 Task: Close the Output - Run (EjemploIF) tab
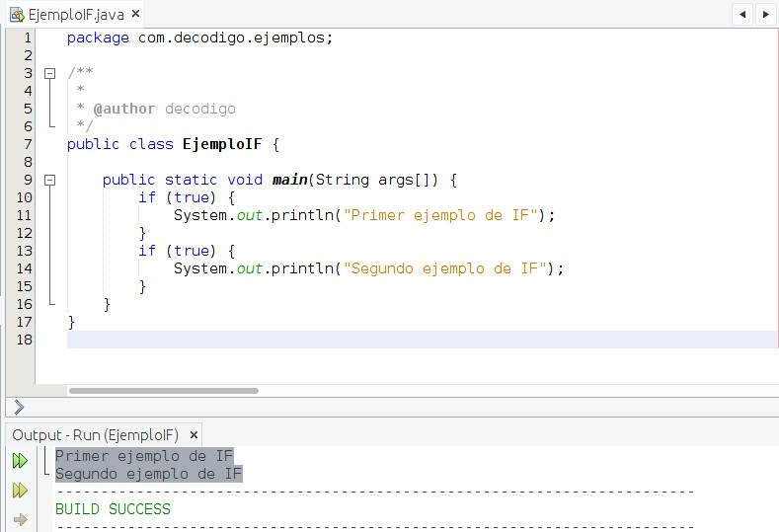click(194, 434)
